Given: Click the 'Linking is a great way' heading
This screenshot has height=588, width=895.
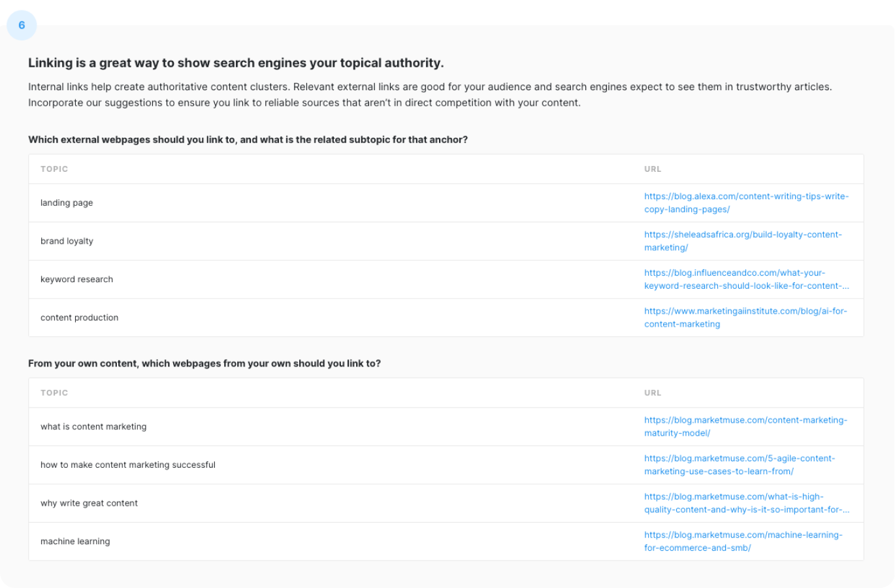Looking at the screenshot, I should pyautogui.click(x=236, y=63).
